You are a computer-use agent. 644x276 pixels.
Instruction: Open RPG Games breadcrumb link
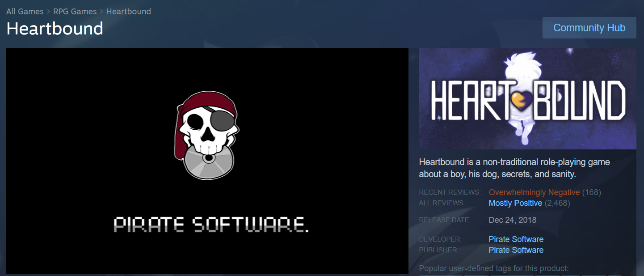click(x=75, y=12)
